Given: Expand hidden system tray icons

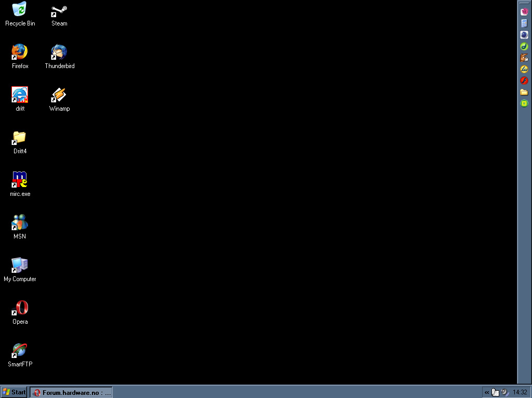Looking at the screenshot, I should pyautogui.click(x=487, y=393).
